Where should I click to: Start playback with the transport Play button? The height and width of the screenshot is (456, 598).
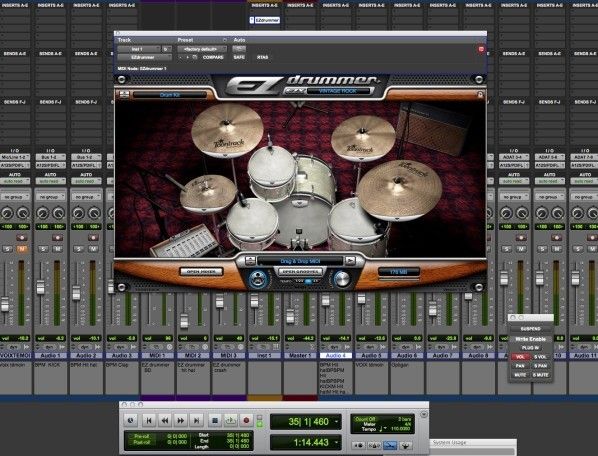230,421
